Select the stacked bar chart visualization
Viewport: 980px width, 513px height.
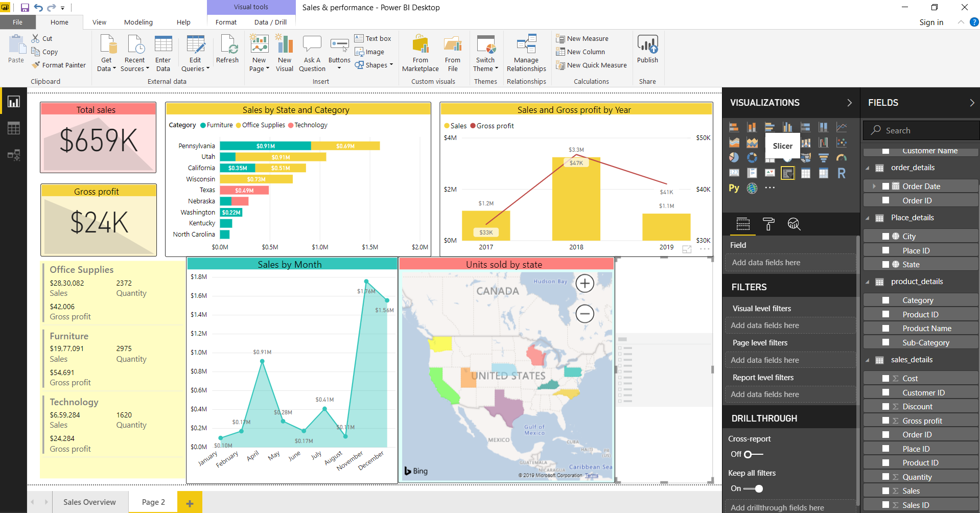click(x=734, y=127)
